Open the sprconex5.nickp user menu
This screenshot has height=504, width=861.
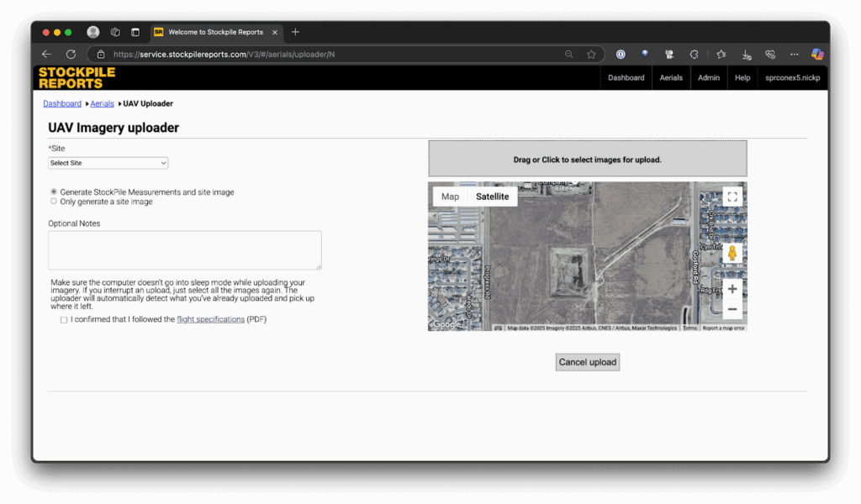(791, 78)
